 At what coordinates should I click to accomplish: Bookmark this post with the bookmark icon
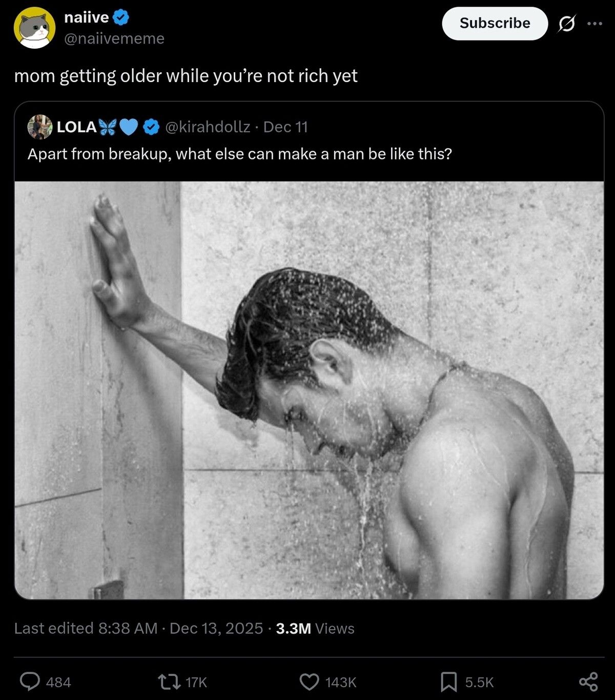pyautogui.click(x=449, y=682)
